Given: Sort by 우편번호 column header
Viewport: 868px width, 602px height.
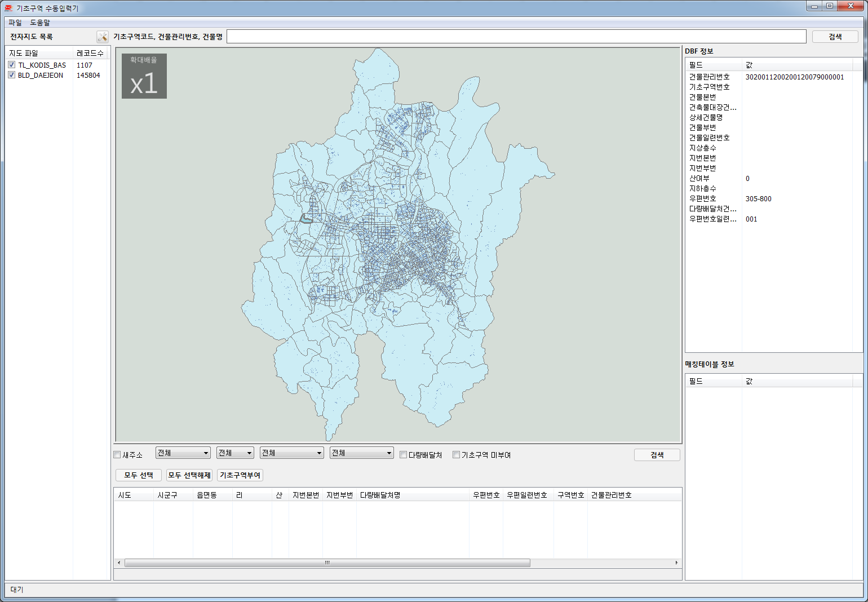Looking at the screenshot, I should coord(486,495).
